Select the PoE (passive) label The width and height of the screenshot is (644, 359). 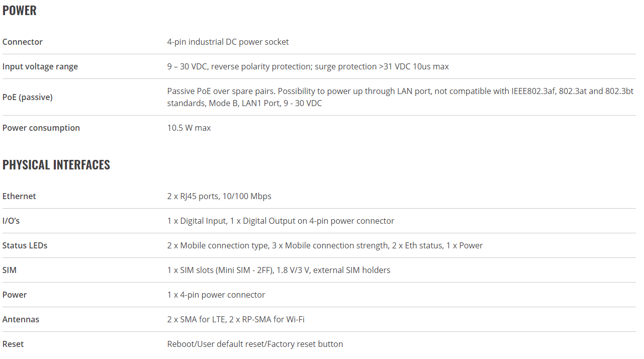click(28, 97)
